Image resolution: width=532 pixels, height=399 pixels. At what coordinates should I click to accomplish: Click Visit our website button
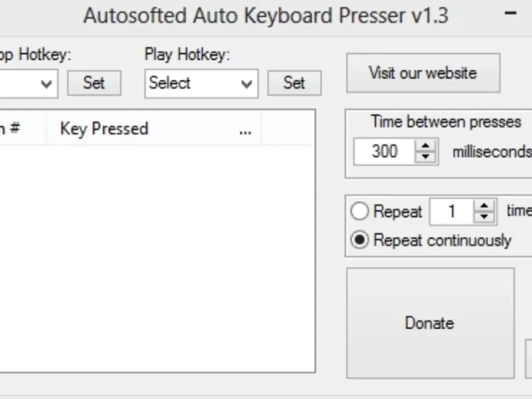[423, 73]
